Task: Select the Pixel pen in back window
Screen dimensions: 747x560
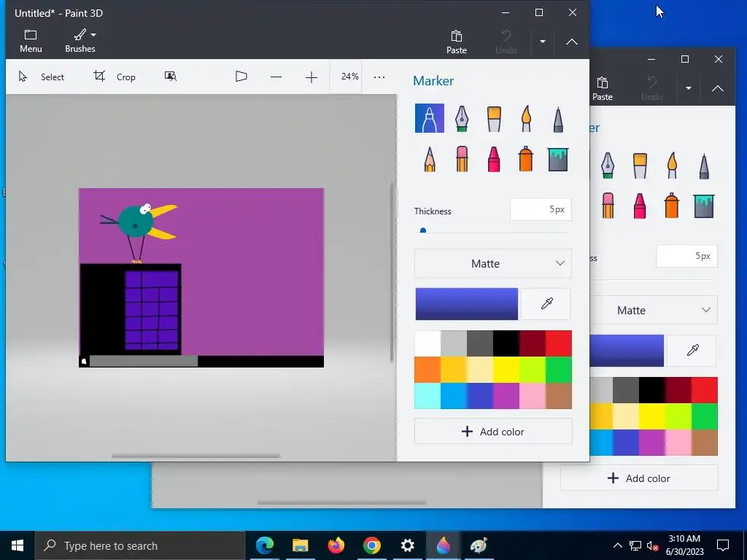Action: (x=704, y=165)
